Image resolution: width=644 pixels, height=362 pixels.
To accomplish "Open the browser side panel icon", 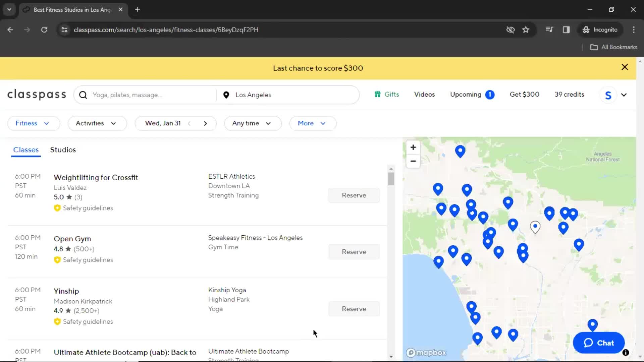I will pyautogui.click(x=566, y=30).
